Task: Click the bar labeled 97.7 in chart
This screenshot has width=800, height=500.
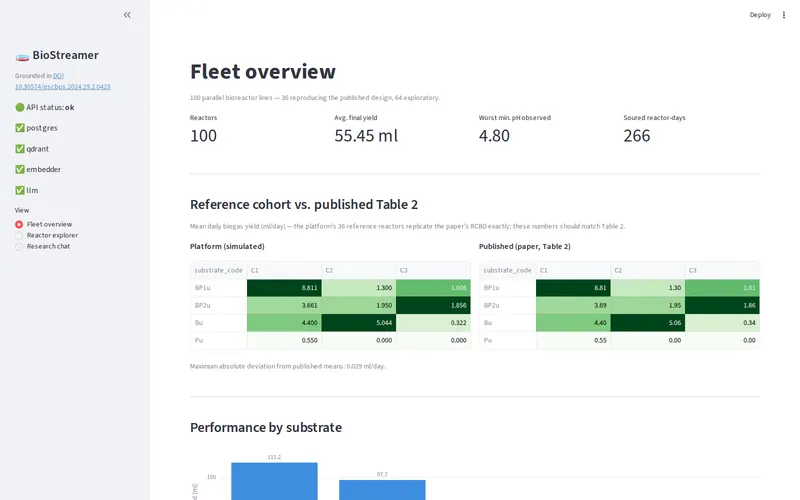Action: (382, 490)
